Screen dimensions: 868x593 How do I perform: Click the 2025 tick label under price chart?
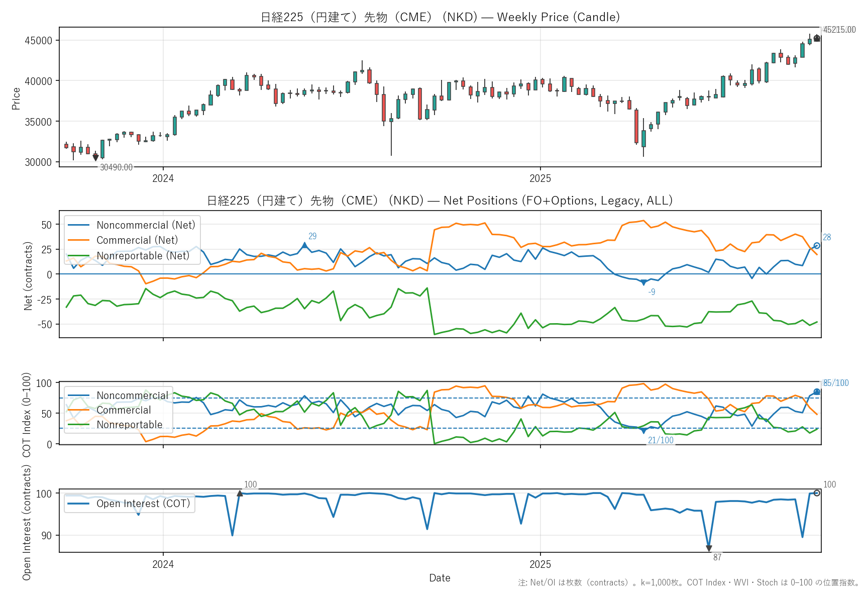coord(540,178)
